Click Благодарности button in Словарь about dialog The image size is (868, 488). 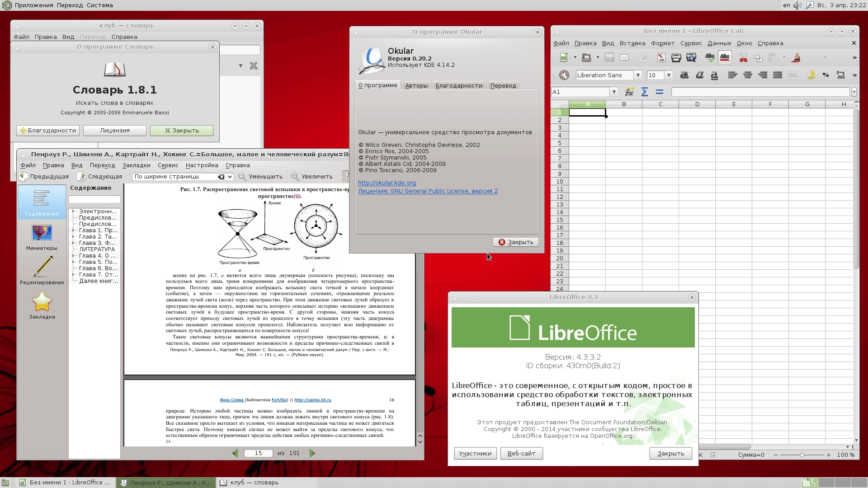pos(48,131)
